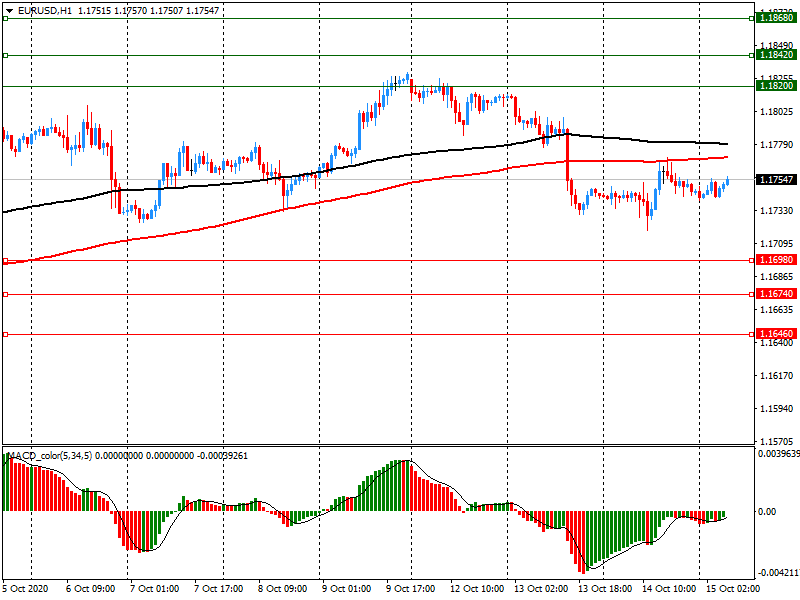The image size is (800, 600).
Task: Click the 1.16635 price scale value
Action: 777,310
